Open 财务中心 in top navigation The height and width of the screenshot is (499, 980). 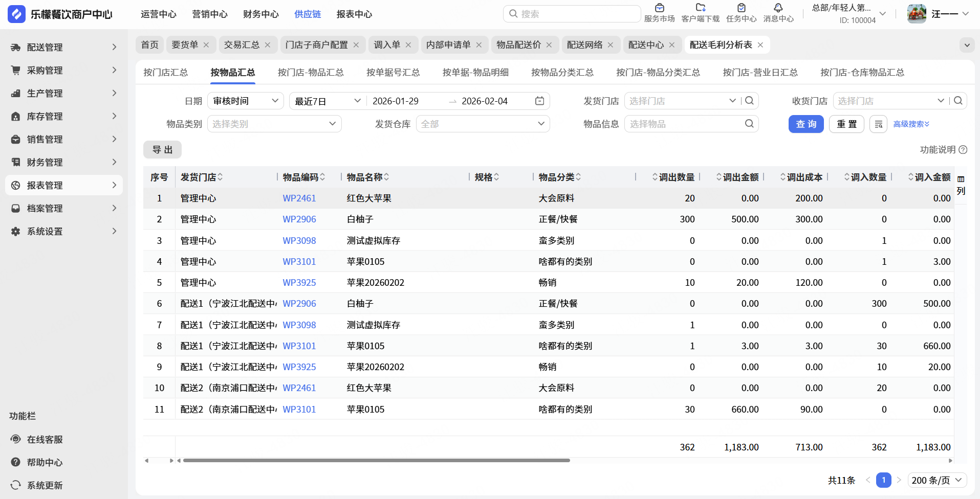260,14
